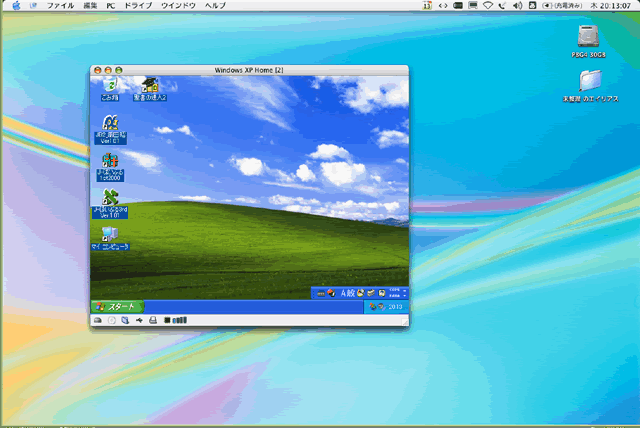Zoom the Virtual PC window with green button
Image resolution: width=640 pixels, height=428 pixels.
118,71
